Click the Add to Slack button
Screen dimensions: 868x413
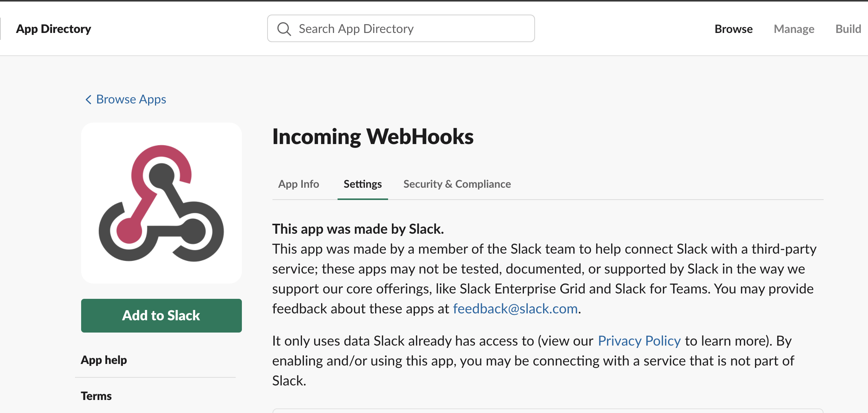point(161,315)
